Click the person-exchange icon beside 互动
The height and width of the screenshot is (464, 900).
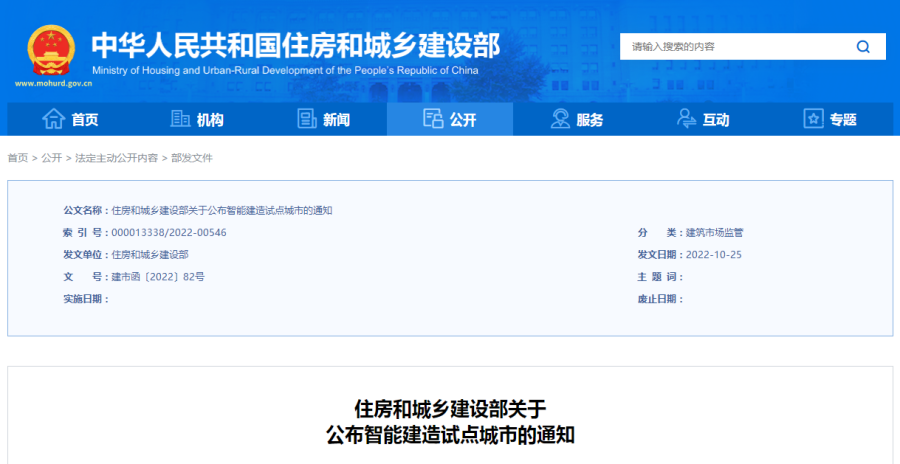[x=686, y=119]
